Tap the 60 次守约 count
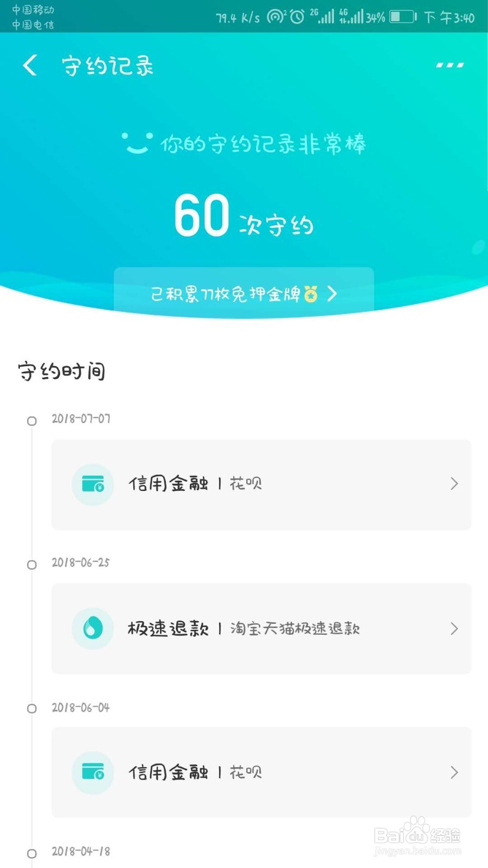This screenshot has width=488, height=868. click(x=244, y=216)
